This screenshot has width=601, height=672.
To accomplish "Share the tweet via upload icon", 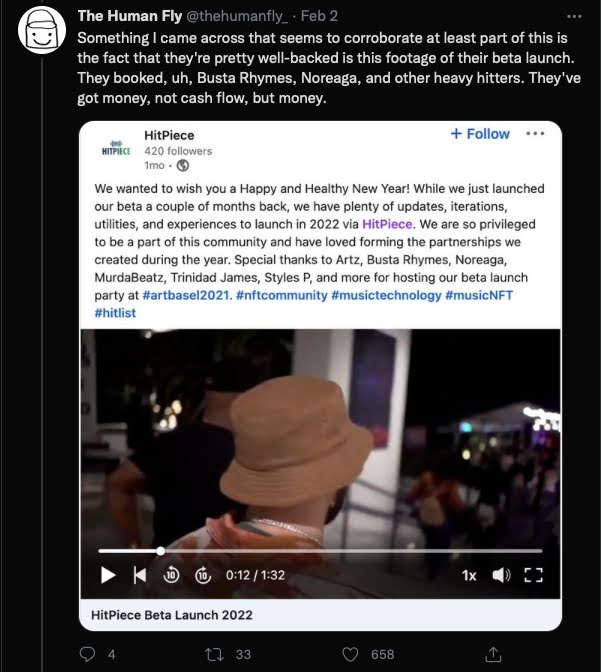I will (493, 654).
